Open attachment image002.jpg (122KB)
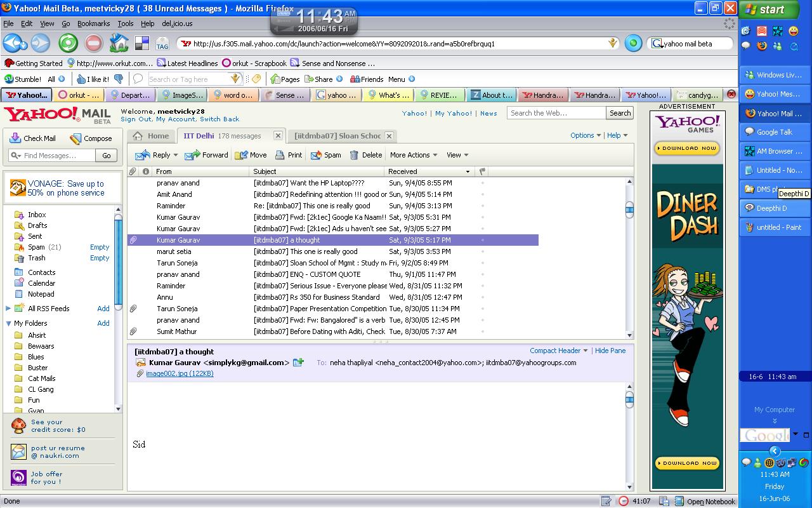The height and width of the screenshot is (508, 812). coord(180,373)
